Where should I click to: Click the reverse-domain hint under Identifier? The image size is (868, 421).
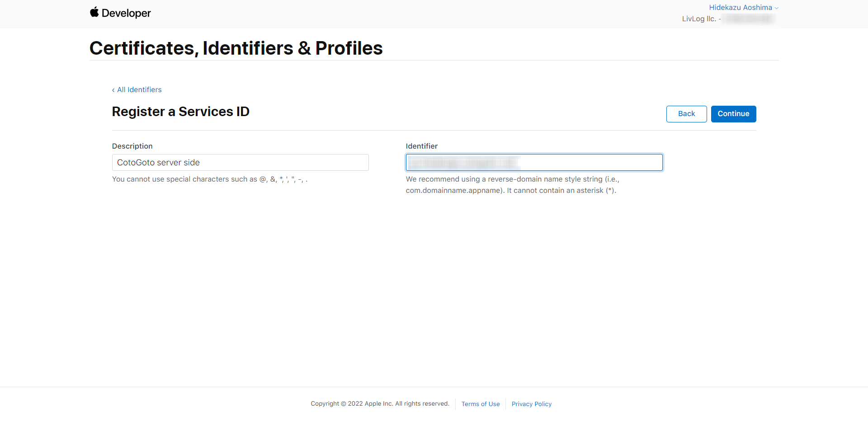512,185
